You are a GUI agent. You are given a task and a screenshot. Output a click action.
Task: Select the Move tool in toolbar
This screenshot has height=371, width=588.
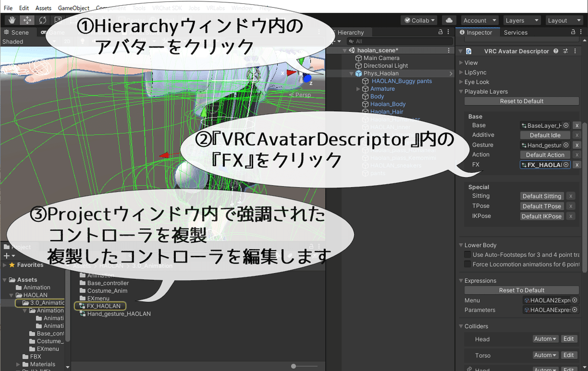click(x=27, y=20)
